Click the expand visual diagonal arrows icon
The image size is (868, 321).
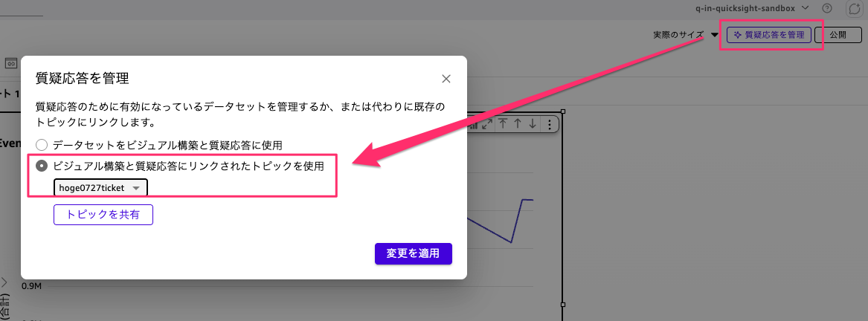(487, 124)
